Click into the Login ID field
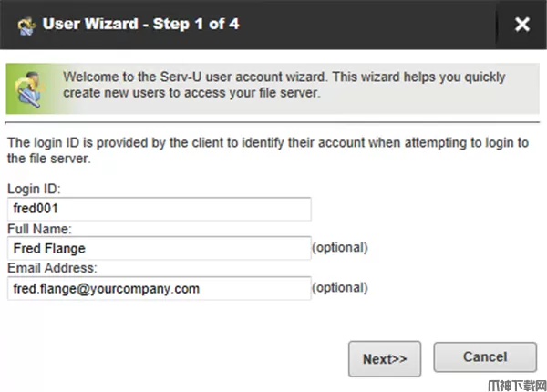 click(160, 210)
